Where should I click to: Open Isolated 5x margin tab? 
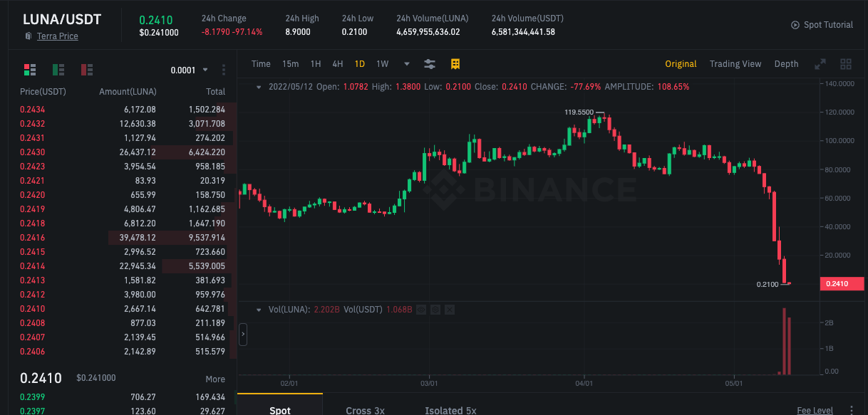[450, 410]
